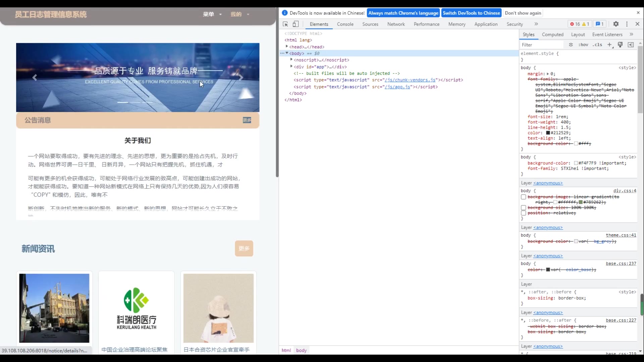Enable the background-size declaration checkbox
Viewport: 644px width, 362px height.
523,208
